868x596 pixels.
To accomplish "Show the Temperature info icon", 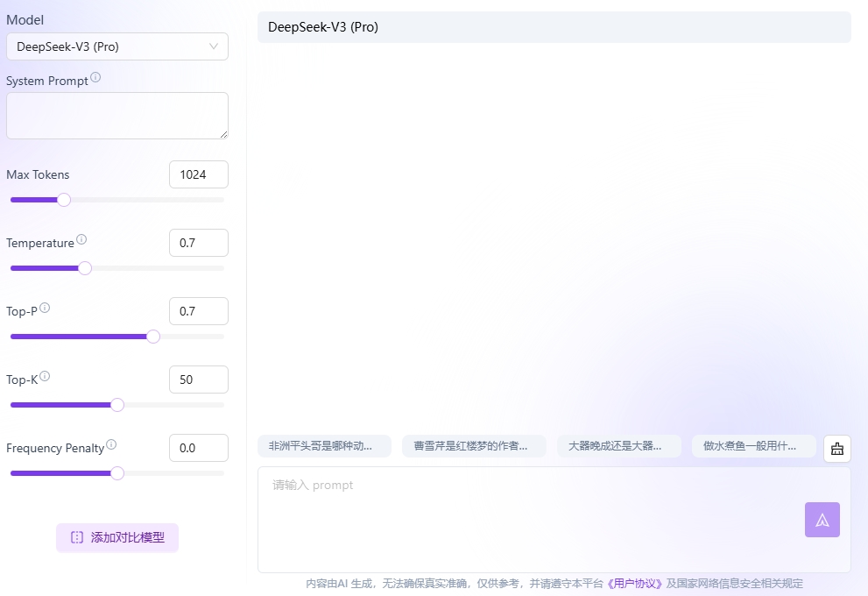I will pyautogui.click(x=81, y=239).
